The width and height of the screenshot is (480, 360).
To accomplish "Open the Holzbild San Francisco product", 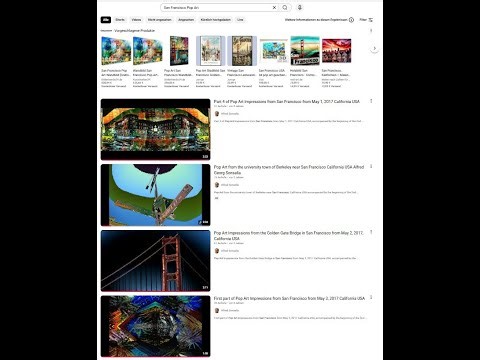I will point(305,62).
